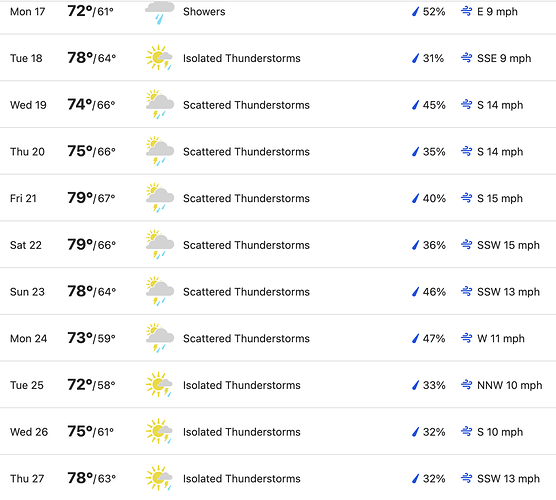Screen dimensions: 556x500
Task: Click the showers weather icon for Mon 17
Action: pyautogui.click(x=160, y=12)
